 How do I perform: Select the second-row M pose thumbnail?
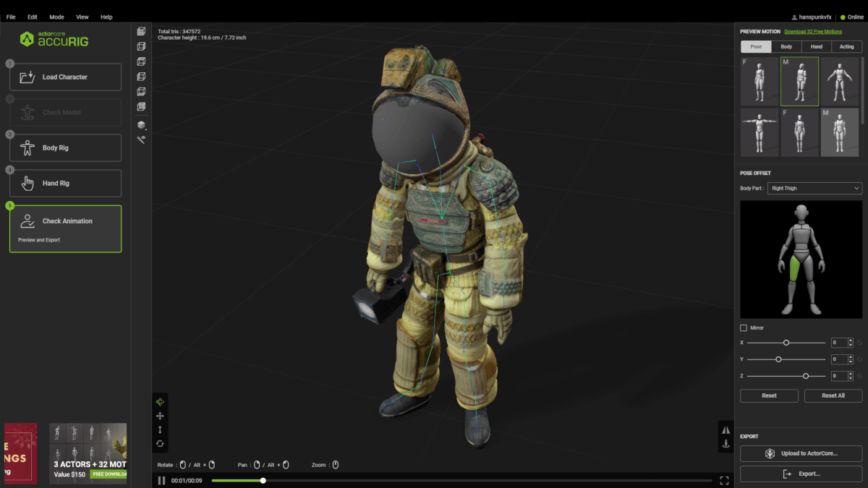tap(839, 132)
